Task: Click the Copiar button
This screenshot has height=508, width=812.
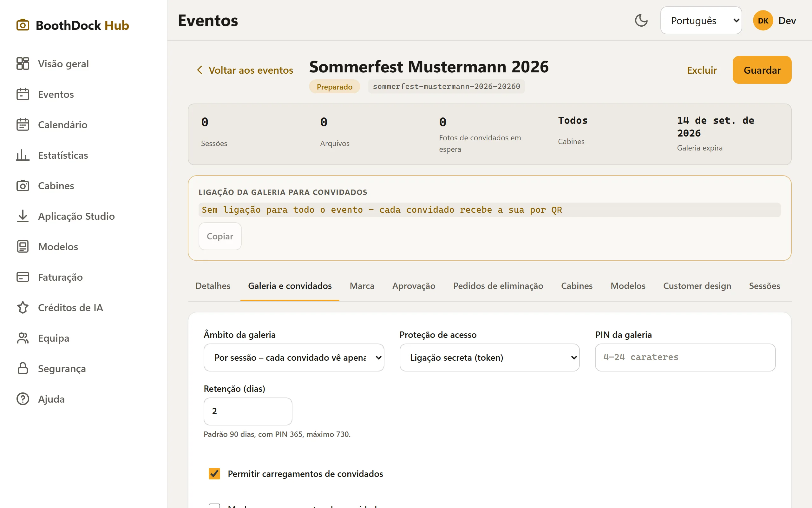Action: click(220, 236)
